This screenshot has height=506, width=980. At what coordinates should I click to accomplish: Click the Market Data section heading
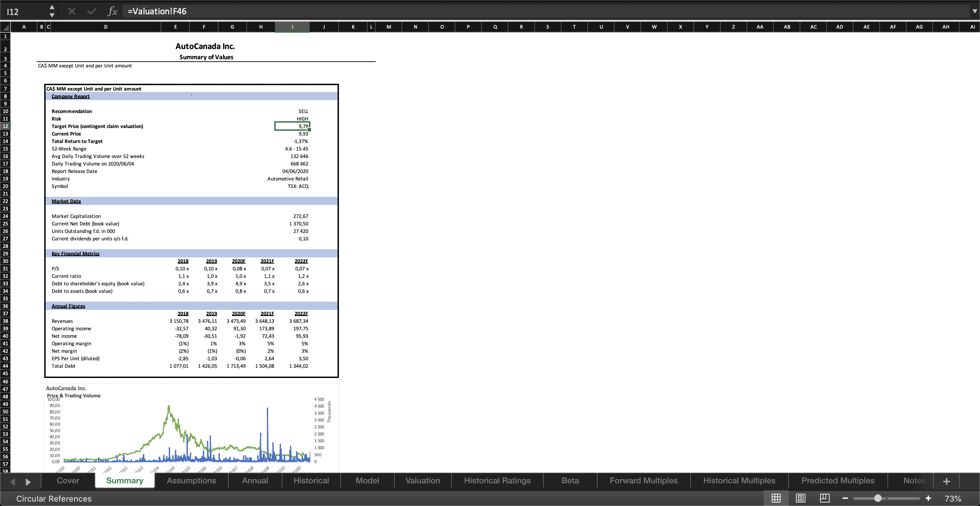tap(66, 201)
